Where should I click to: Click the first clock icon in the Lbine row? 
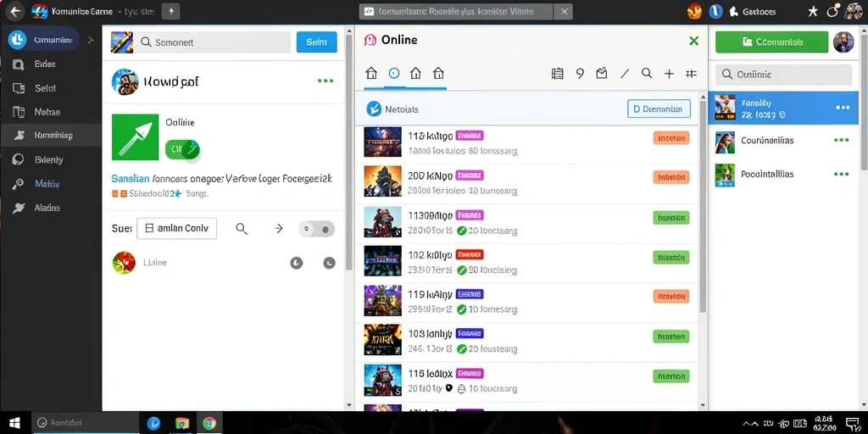click(297, 263)
